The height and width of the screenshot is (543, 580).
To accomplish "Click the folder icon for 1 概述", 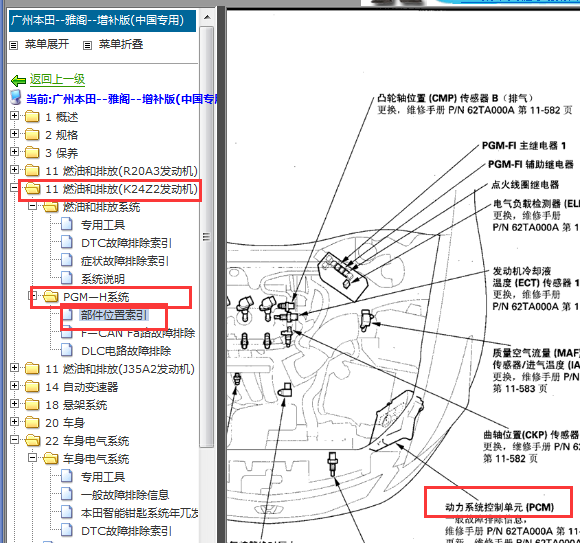I will (x=32, y=117).
